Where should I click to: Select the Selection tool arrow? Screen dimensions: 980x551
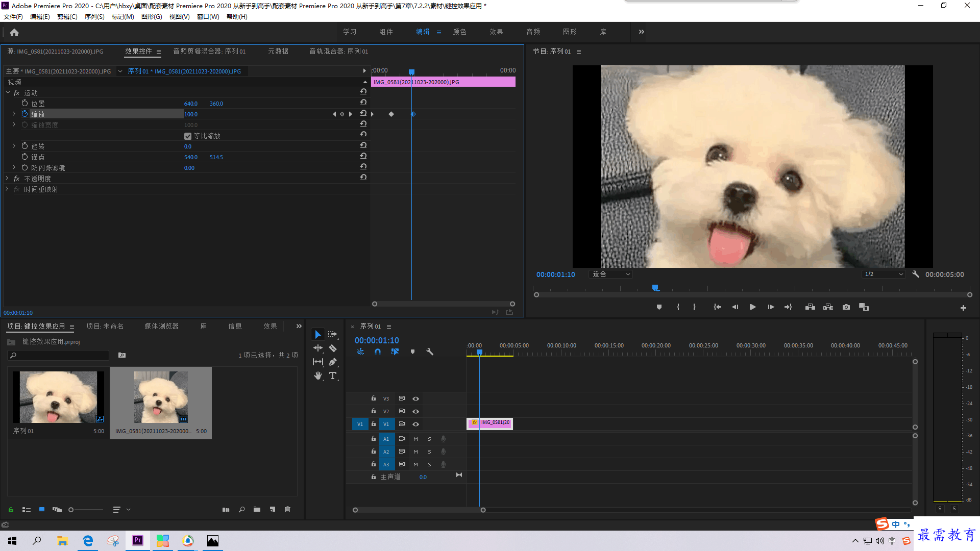[318, 334]
